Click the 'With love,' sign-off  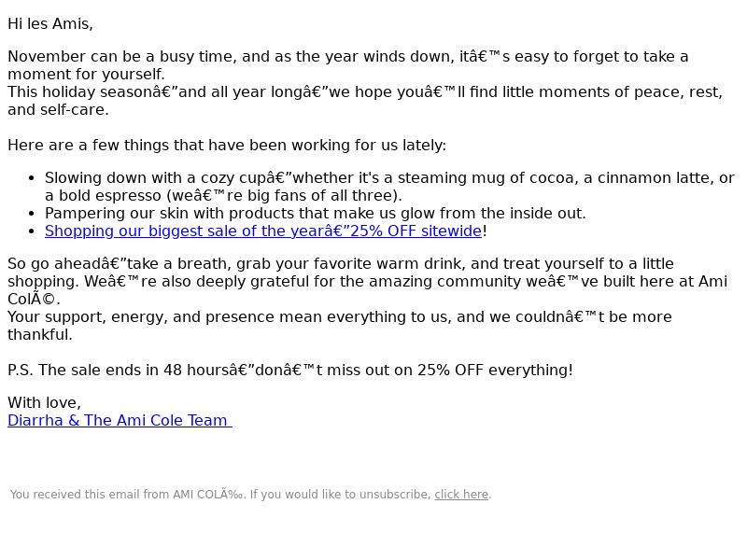pos(44,403)
